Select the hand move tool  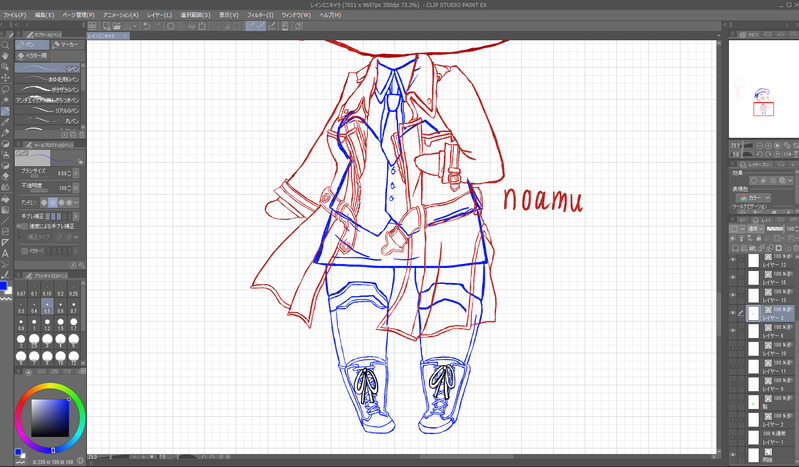click(5, 56)
